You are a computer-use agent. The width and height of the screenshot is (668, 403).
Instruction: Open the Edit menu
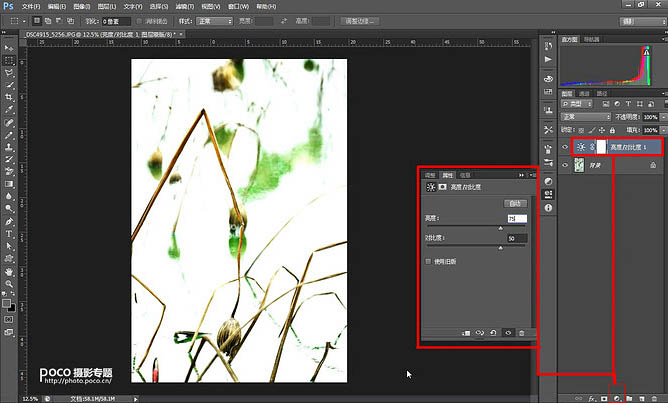pos(57,6)
